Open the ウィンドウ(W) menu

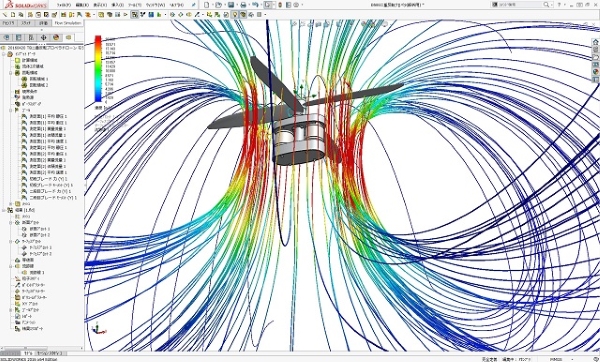point(155,5)
